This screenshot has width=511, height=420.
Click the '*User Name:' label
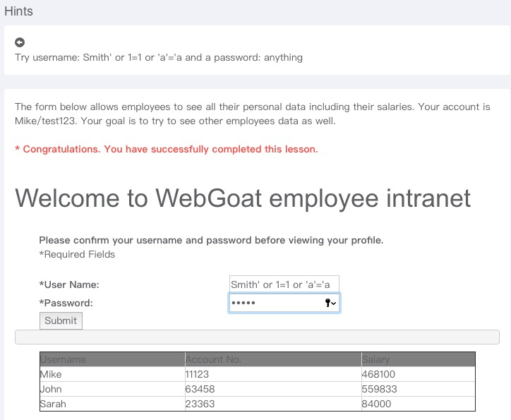point(69,284)
